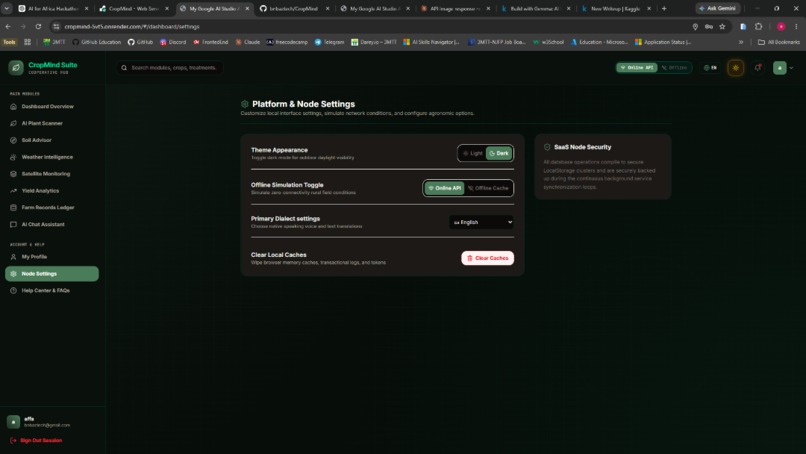This screenshot has height=454, width=806.
Task: Select the Dark theme option
Action: tap(499, 153)
